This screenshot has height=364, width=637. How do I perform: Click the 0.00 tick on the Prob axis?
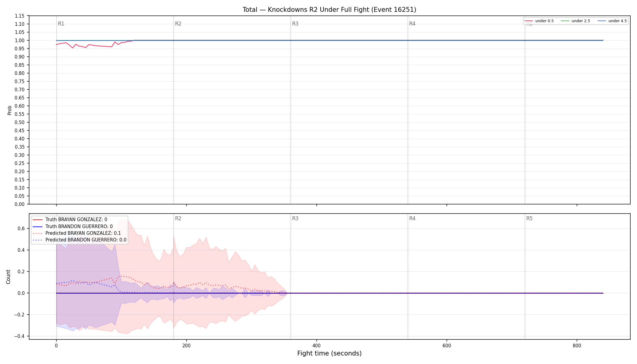(20, 204)
